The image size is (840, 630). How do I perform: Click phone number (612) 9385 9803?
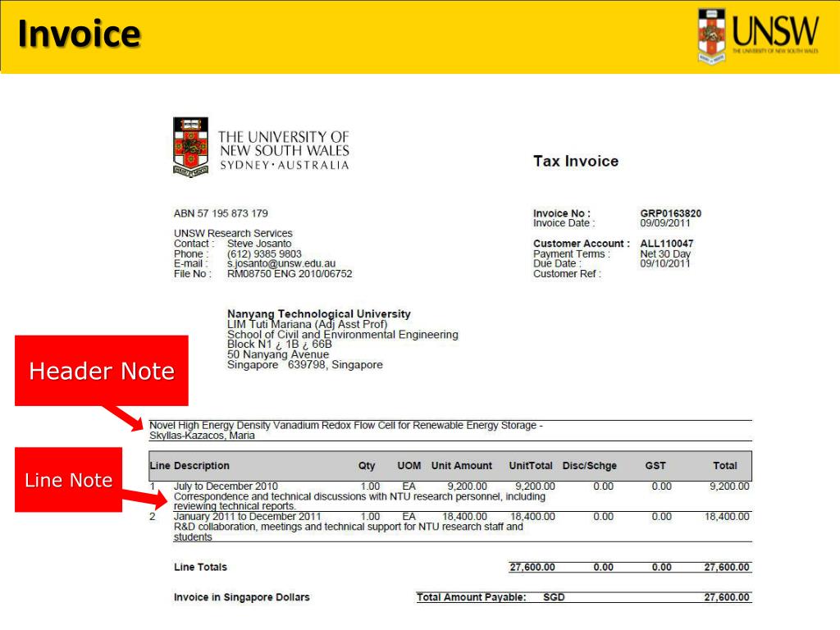(264, 253)
